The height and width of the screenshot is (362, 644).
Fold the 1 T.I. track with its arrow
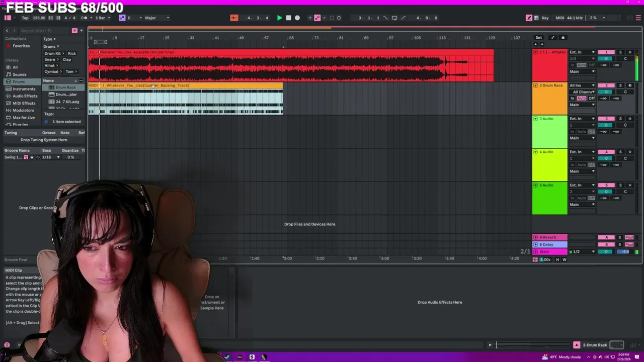pos(535,52)
